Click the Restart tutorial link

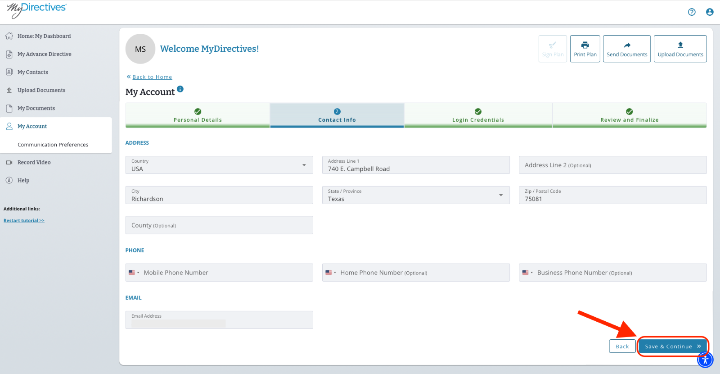tap(24, 221)
